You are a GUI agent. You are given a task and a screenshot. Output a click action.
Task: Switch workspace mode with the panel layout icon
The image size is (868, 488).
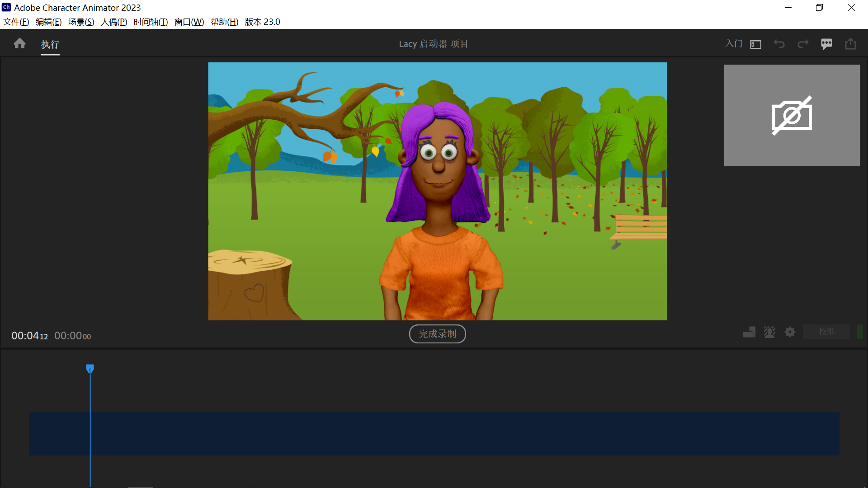(755, 44)
